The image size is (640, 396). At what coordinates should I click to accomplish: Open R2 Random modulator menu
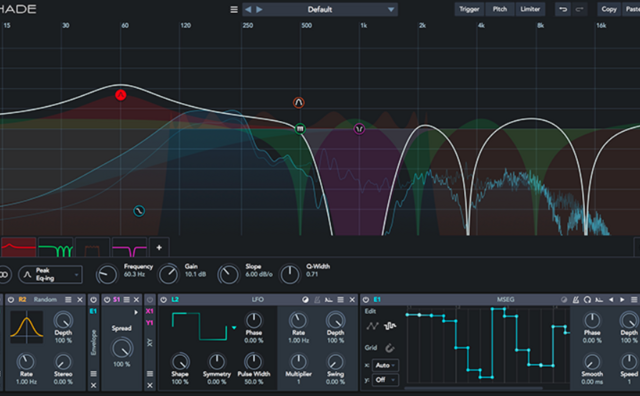pyautogui.click(x=68, y=300)
